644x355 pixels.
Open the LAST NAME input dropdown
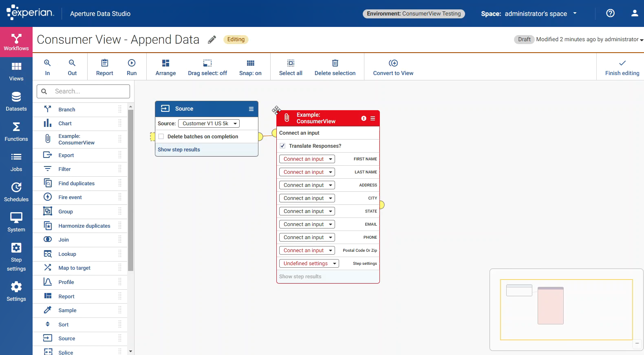coord(307,172)
